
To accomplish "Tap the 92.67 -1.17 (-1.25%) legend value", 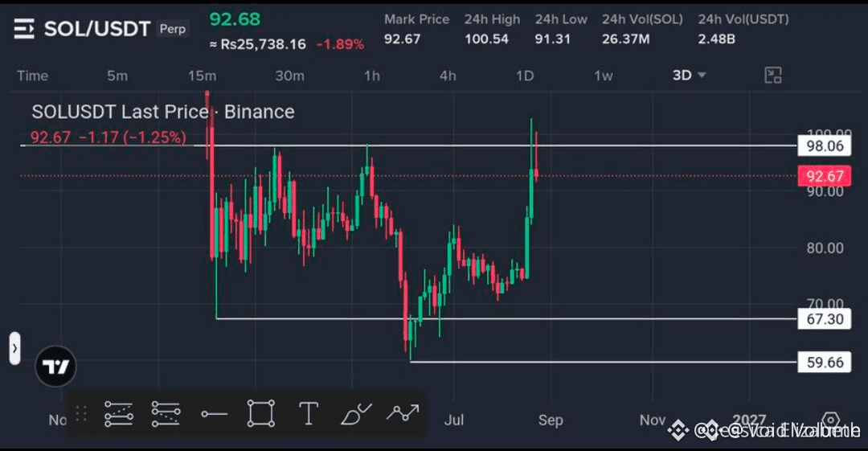I will tap(108, 137).
